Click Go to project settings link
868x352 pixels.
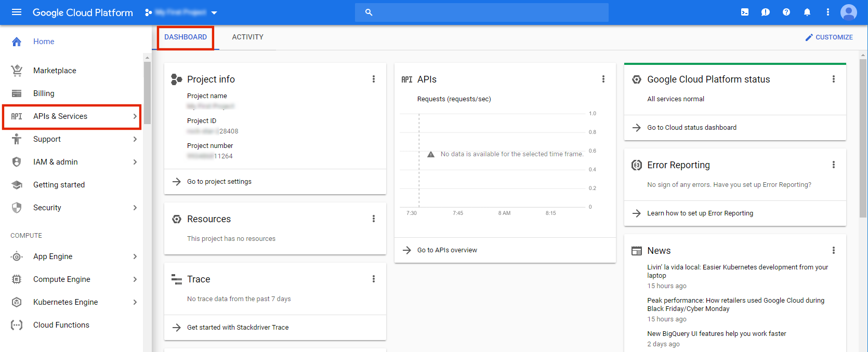[219, 182]
